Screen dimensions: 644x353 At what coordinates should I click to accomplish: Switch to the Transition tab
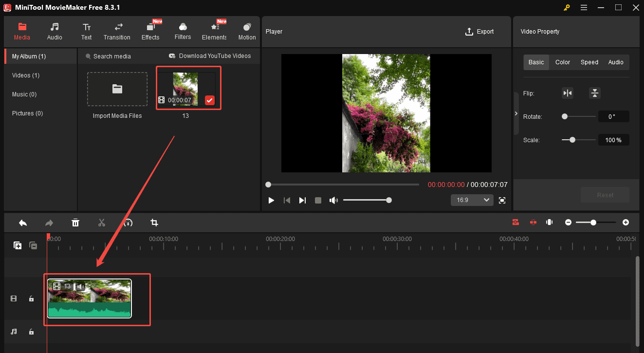[117, 32]
